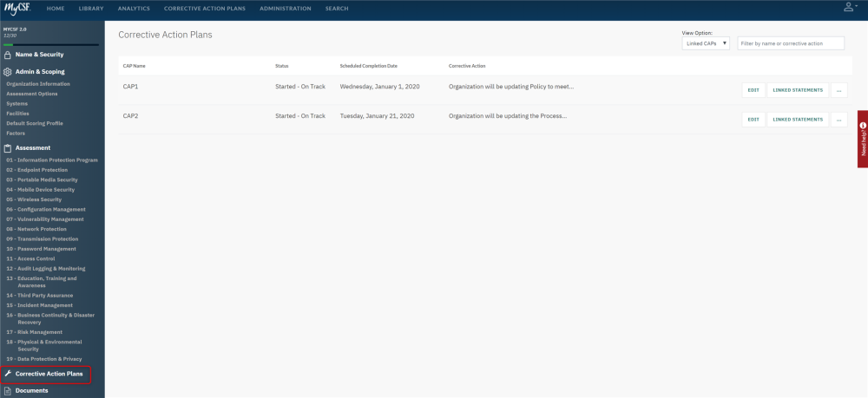This screenshot has height=398, width=868.
Task: Go to HOME in the top menu
Action: (56, 9)
